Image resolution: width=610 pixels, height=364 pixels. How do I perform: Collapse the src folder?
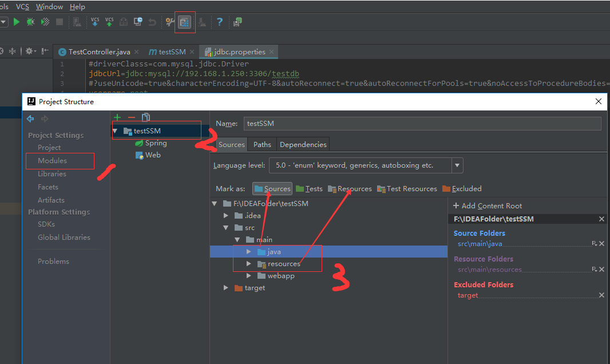click(226, 228)
